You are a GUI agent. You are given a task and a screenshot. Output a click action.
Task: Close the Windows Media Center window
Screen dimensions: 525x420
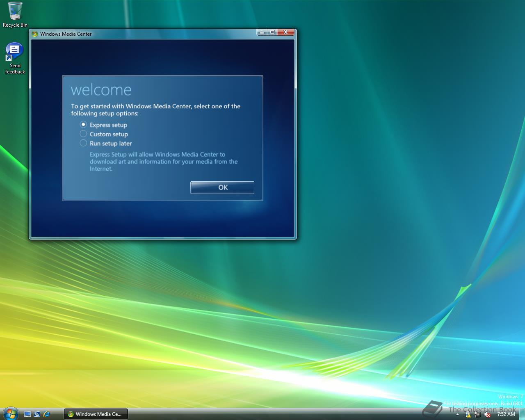coord(286,32)
